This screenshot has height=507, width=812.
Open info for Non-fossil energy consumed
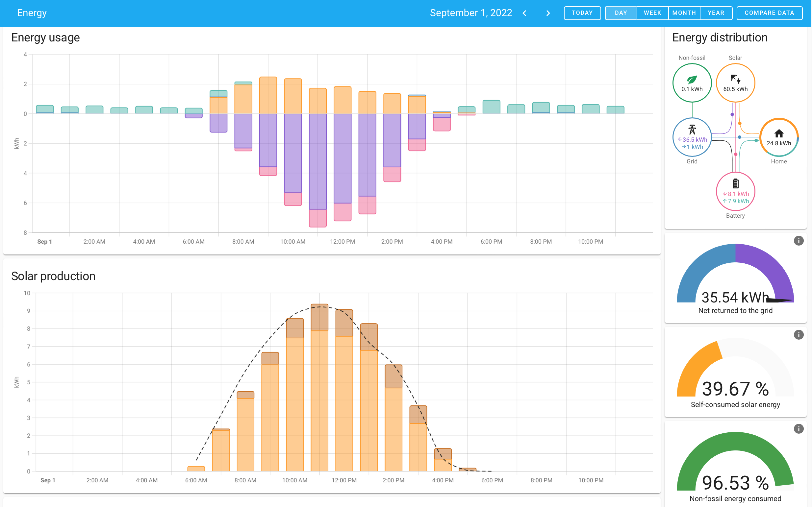(799, 428)
